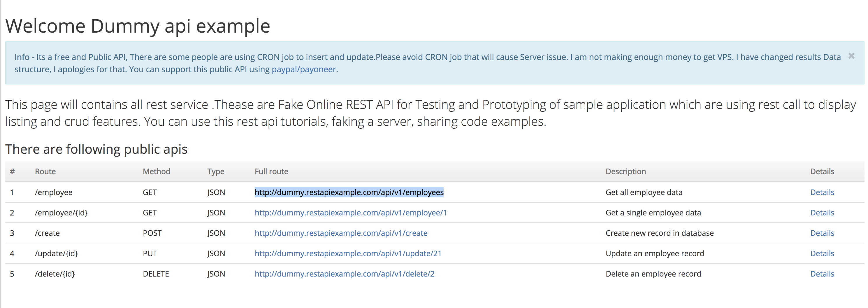Click the 'Get all employee data' description
Screen dimensions: 868x308
click(x=644, y=192)
